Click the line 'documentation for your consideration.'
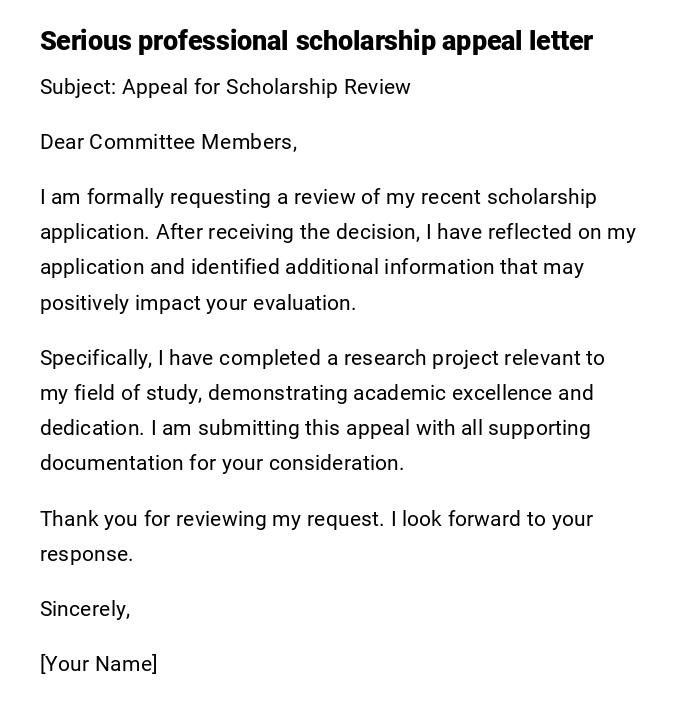Image resolution: width=700 pixels, height=726 pixels. [x=222, y=463]
